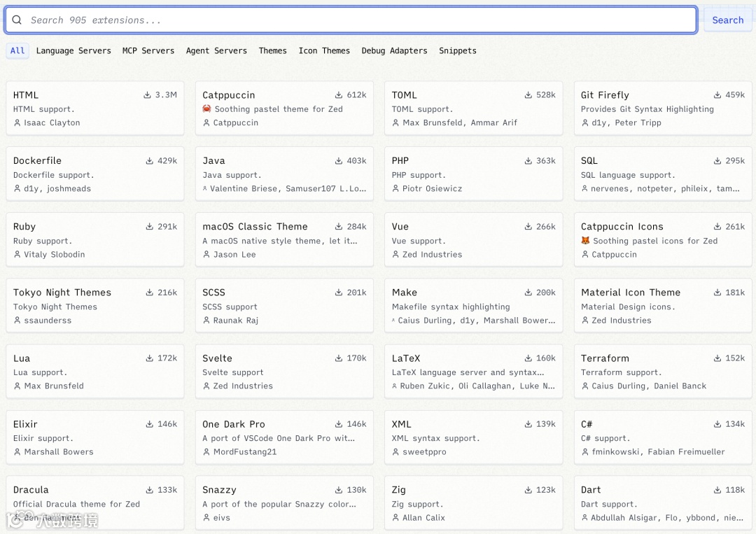This screenshot has height=534, width=756.
Task: Click author text d1y, joshmeads
Action: pyautogui.click(x=57, y=188)
